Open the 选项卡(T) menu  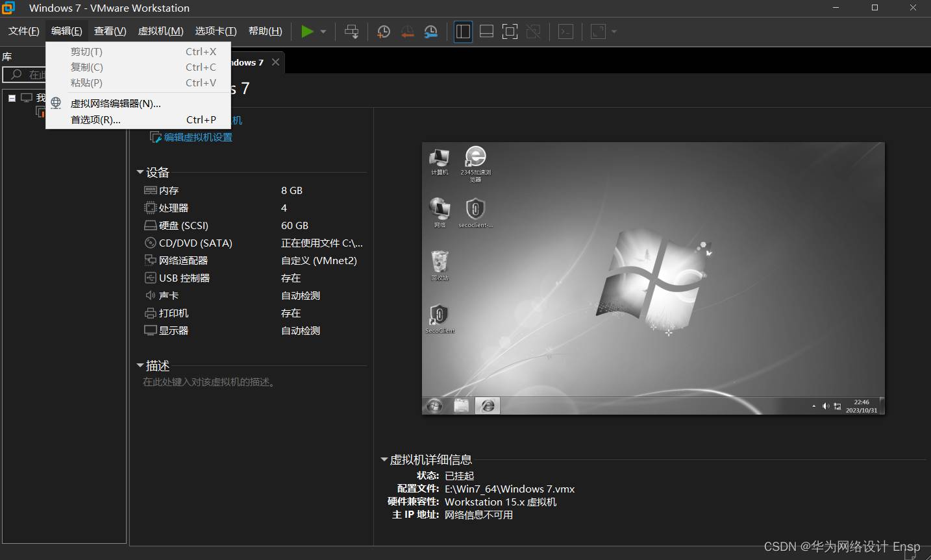216,31
